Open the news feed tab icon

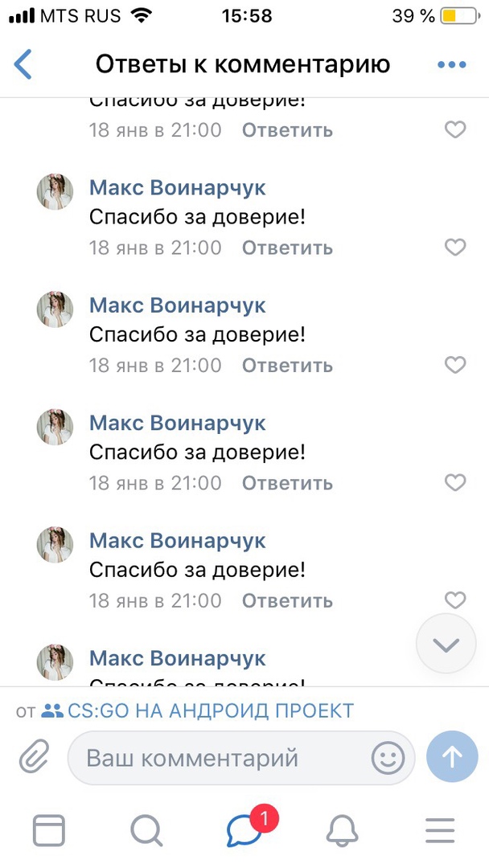click(x=49, y=829)
